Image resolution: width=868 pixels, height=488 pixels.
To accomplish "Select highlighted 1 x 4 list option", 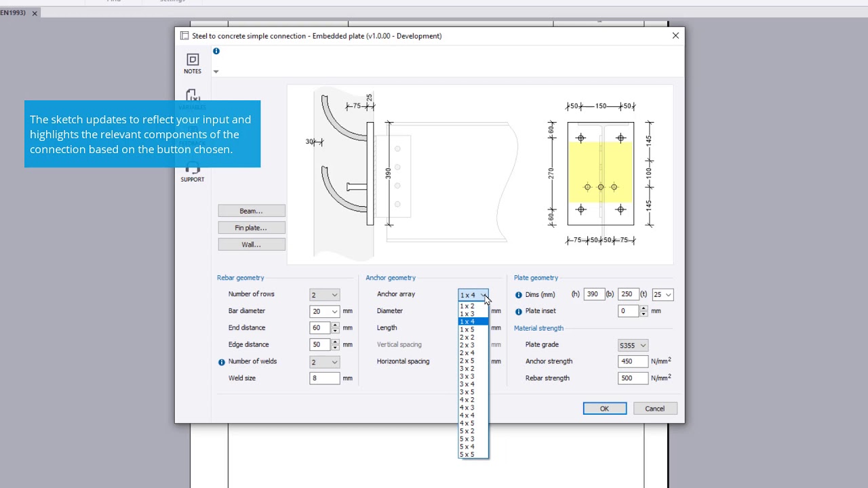I will click(473, 322).
